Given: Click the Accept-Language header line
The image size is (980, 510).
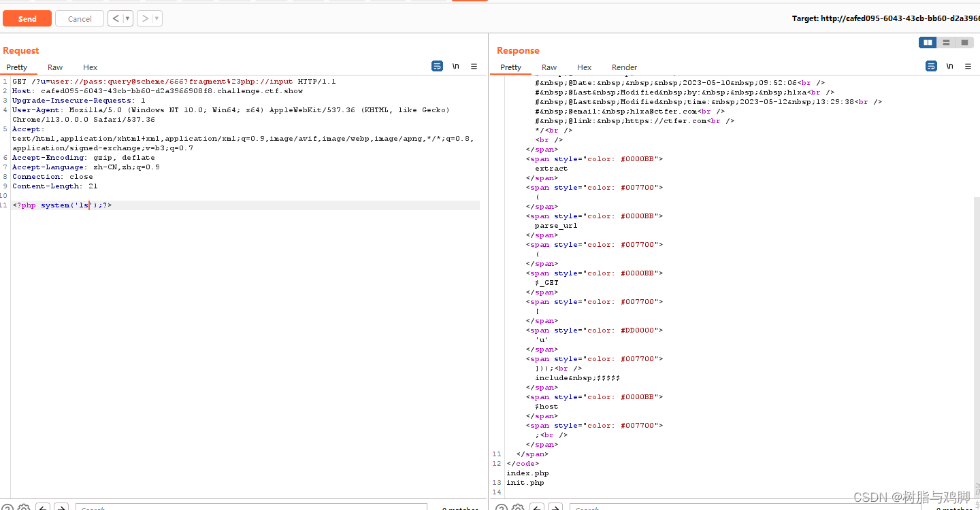Looking at the screenshot, I should click(86, 167).
